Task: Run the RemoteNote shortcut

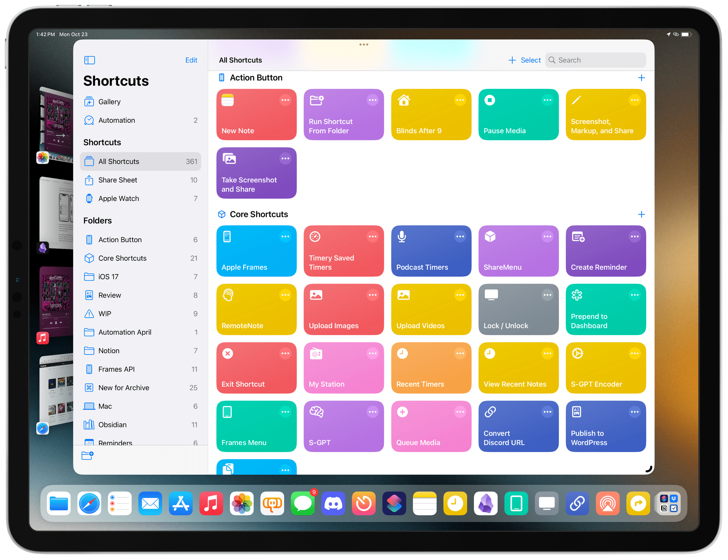Action: (x=256, y=309)
